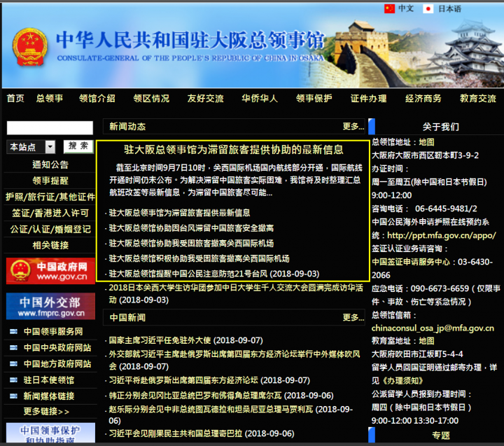
Task: Click the 中国中央政府网站 link
Action: pos(57,347)
